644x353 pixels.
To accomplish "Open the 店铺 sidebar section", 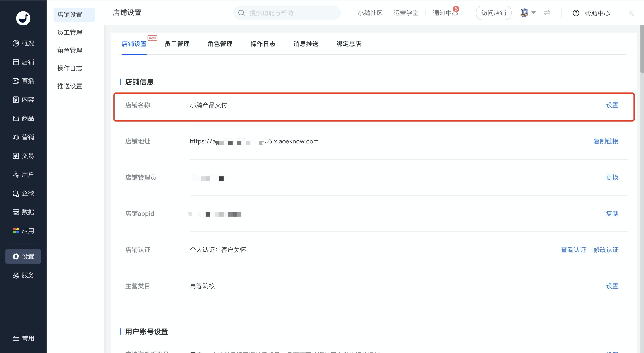I will [x=23, y=62].
